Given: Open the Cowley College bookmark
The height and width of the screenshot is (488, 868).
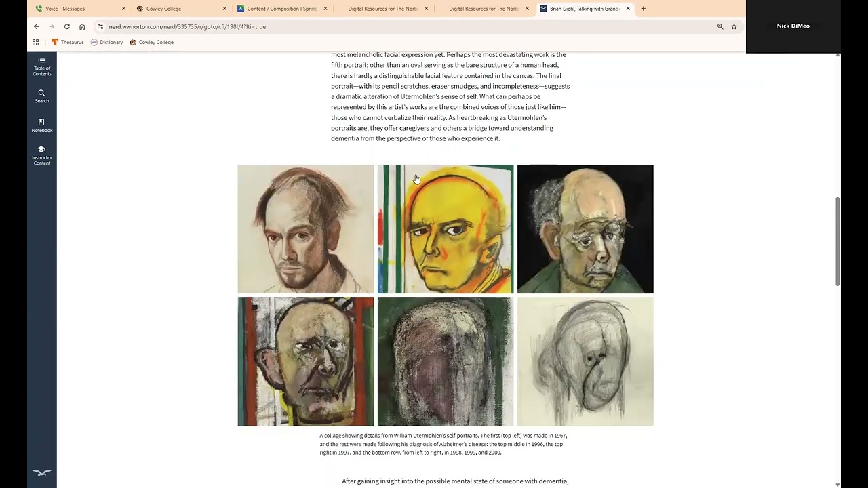Looking at the screenshot, I should (x=152, y=42).
